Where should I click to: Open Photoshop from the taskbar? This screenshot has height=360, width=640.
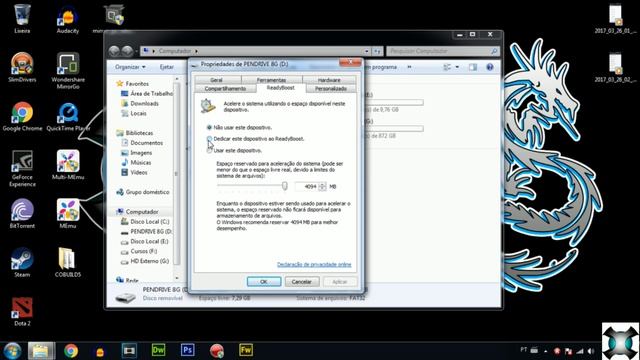coord(187,350)
